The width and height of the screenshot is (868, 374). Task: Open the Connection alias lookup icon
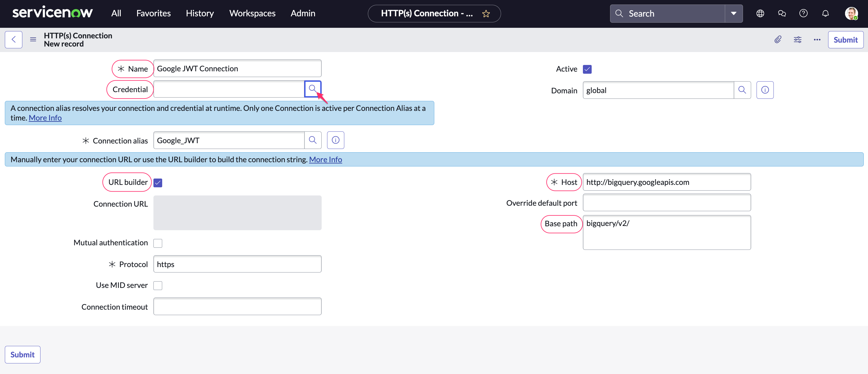313,140
